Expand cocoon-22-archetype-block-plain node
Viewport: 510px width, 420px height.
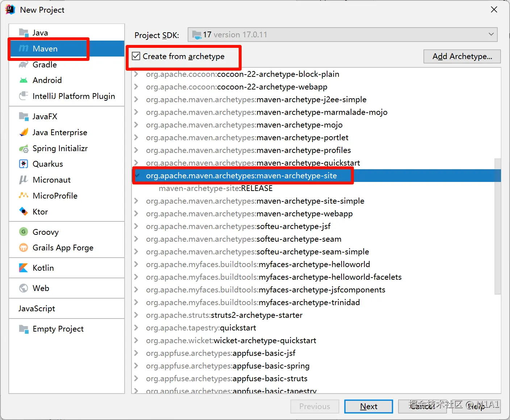(136, 74)
